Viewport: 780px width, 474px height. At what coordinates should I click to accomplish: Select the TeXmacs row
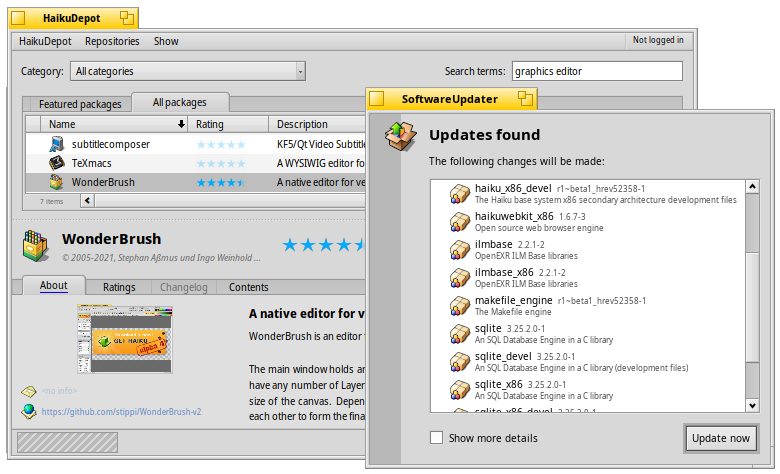pyautogui.click(x=195, y=163)
